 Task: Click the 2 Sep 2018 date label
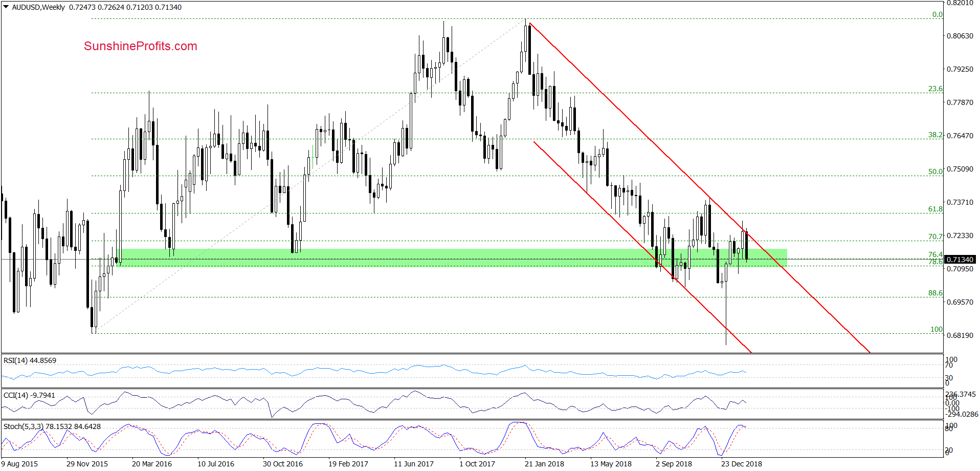click(674, 464)
